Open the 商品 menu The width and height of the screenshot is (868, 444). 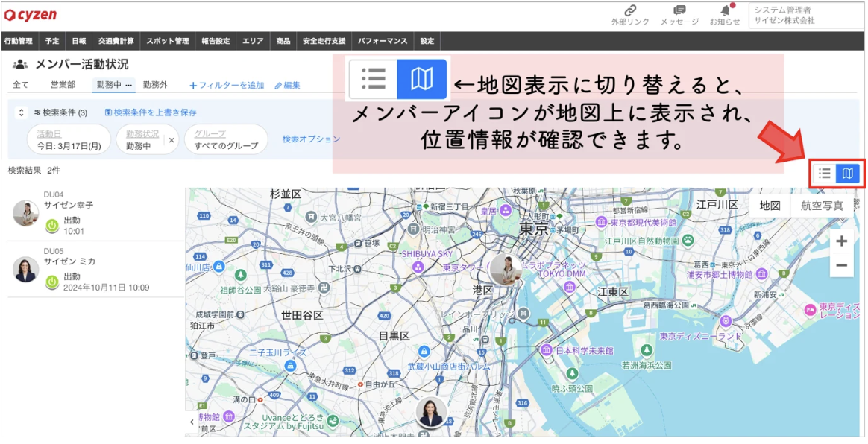point(283,41)
